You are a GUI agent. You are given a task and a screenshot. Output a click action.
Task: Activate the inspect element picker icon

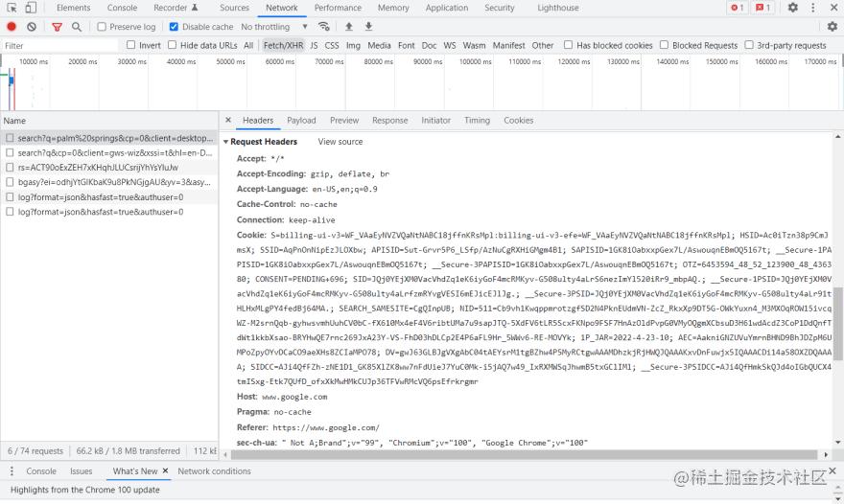tap(11, 8)
